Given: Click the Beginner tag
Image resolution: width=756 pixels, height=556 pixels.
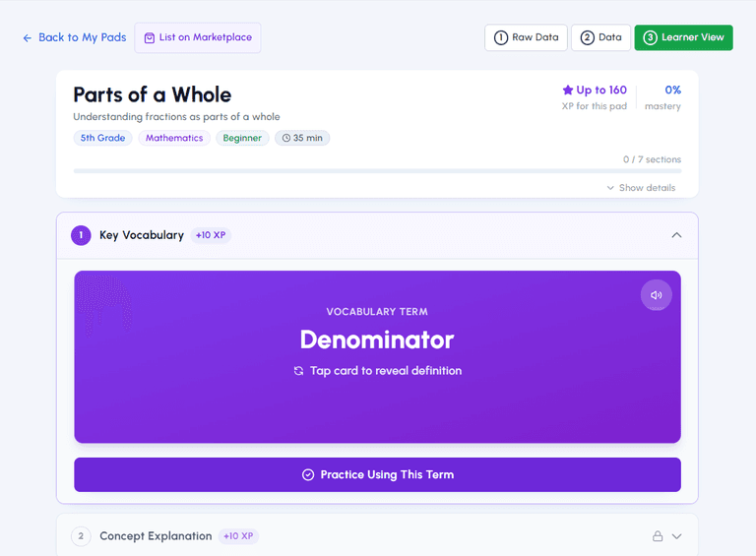Looking at the screenshot, I should (242, 138).
